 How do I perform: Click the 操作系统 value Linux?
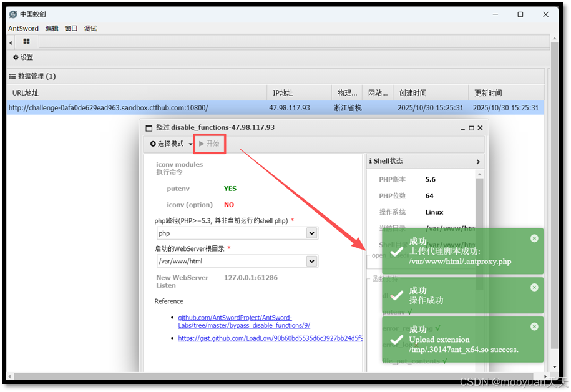coord(434,212)
